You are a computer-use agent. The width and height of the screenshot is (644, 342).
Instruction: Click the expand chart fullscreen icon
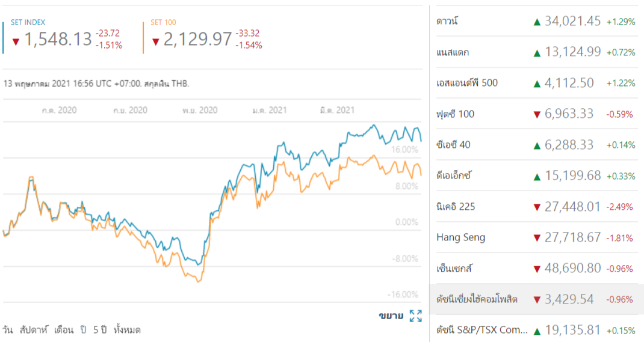[x=415, y=316]
